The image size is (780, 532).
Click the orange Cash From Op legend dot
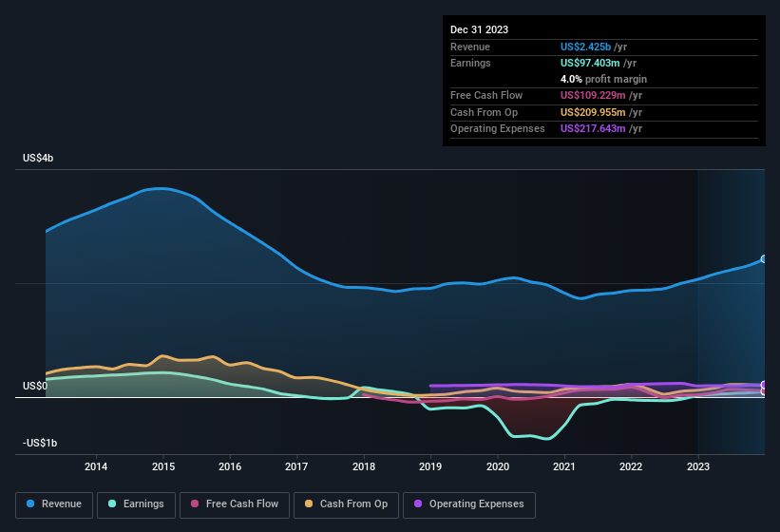coord(308,503)
